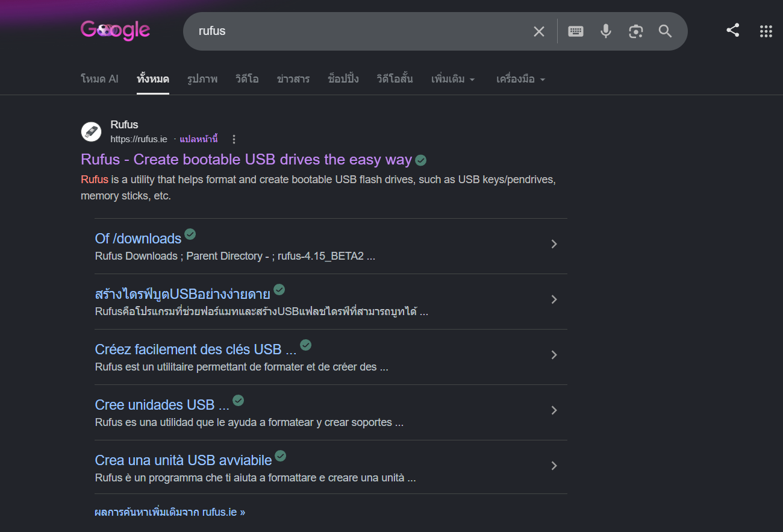
Task: Open the Crea una unità USB avviabile link
Action: 183,460
